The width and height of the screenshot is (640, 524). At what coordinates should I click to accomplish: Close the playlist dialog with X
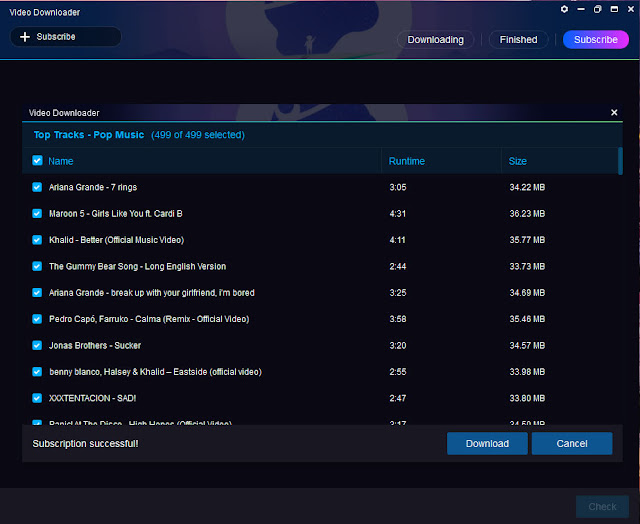pos(614,112)
